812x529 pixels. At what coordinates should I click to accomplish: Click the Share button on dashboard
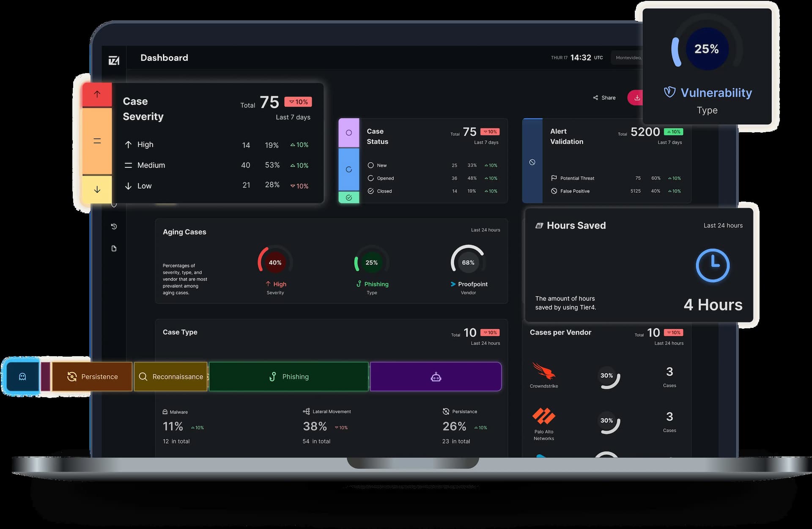point(604,98)
